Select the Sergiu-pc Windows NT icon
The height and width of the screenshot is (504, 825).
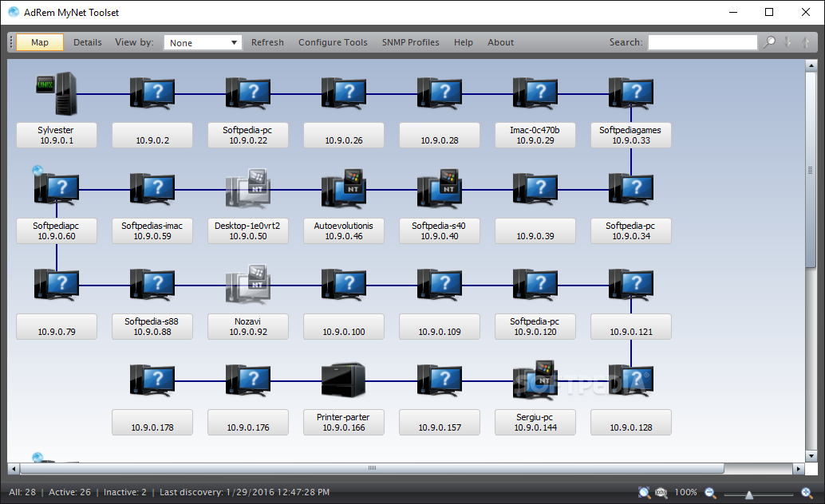click(535, 380)
